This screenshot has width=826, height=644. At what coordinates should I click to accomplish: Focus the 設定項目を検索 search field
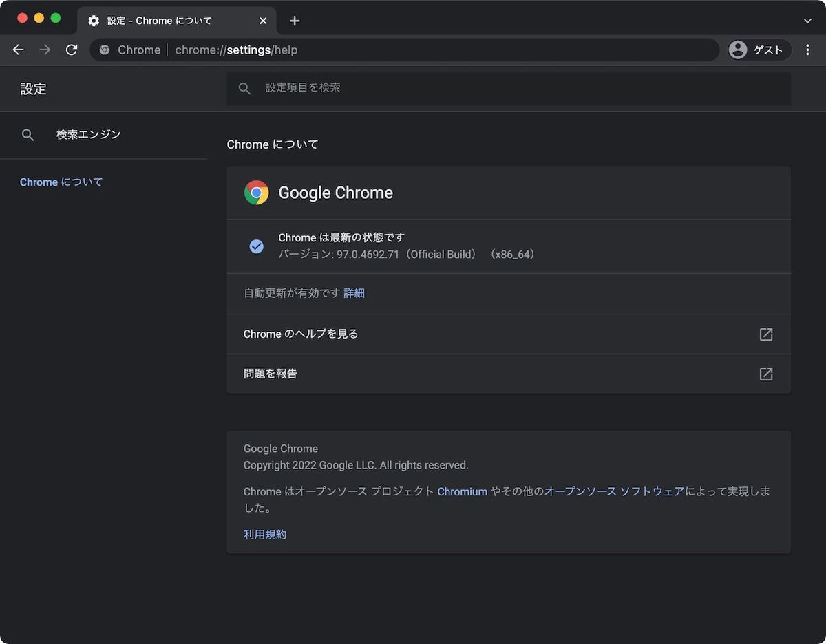pyautogui.click(x=509, y=88)
